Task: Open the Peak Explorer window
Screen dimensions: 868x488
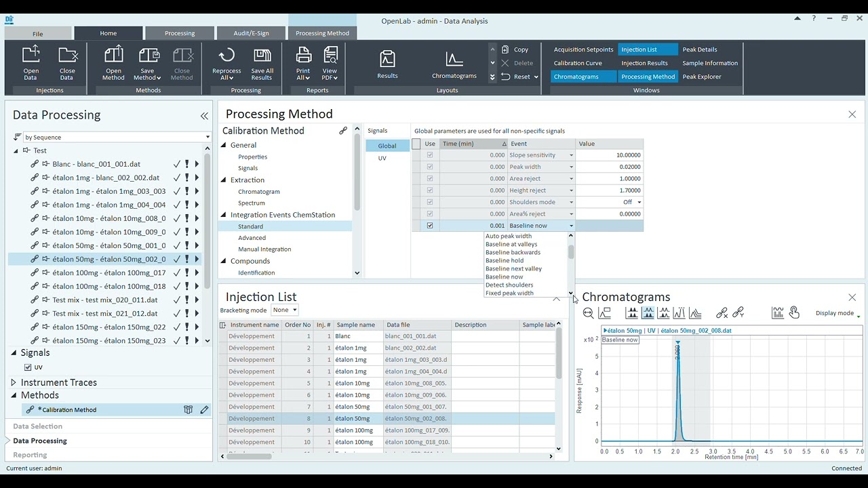Action: tap(702, 77)
